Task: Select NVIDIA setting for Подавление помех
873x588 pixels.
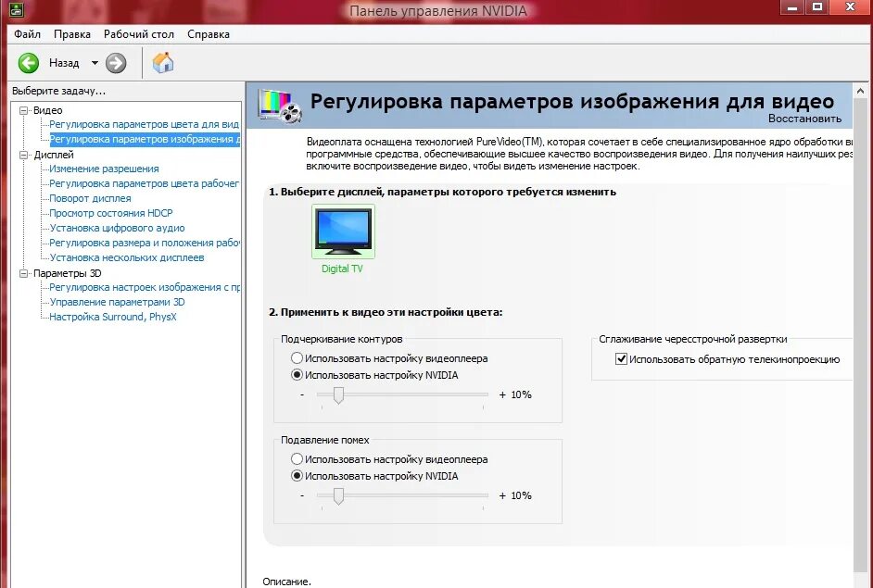Action: point(297,476)
